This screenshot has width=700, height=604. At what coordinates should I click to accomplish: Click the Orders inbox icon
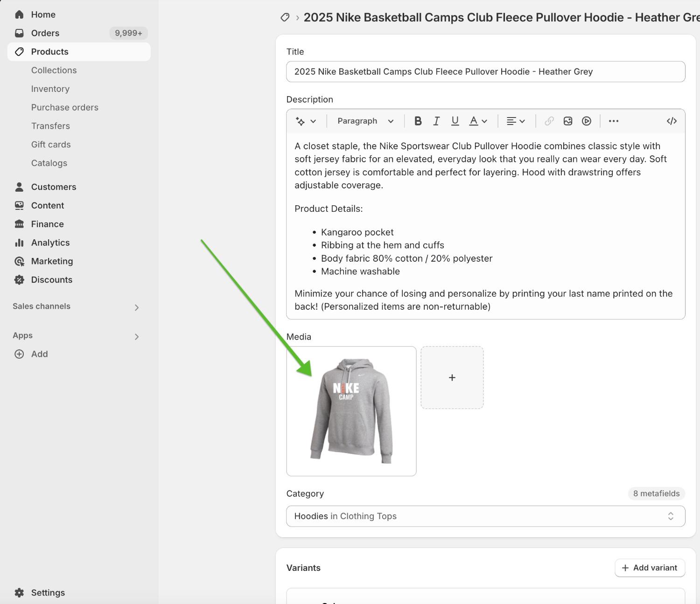click(x=19, y=33)
